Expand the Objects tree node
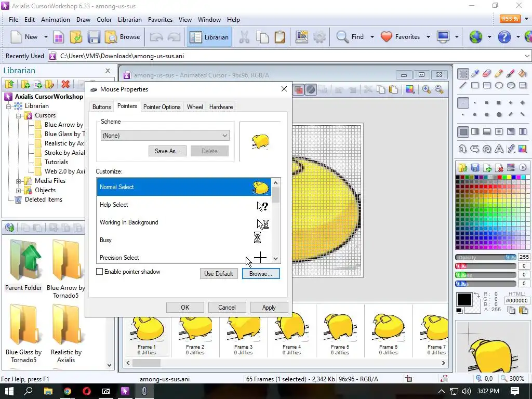 tap(19, 191)
